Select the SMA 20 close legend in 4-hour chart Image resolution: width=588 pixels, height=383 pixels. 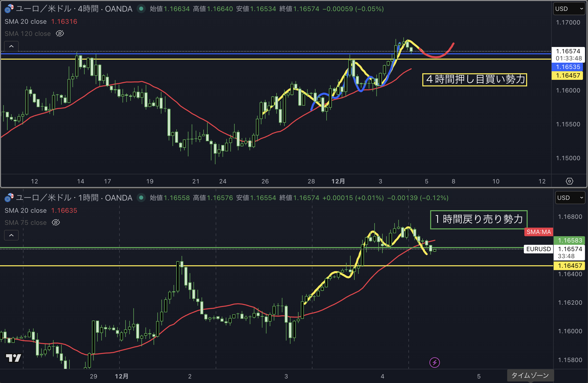click(26, 21)
